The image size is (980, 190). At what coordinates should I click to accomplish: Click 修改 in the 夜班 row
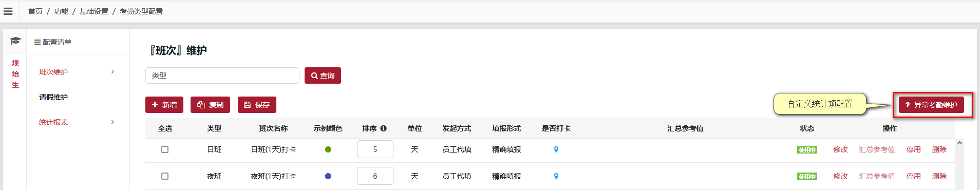tap(840, 176)
